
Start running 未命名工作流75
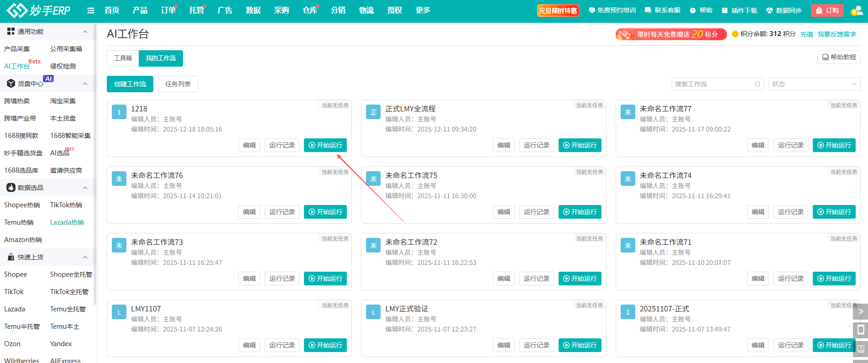tap(580, 212)
